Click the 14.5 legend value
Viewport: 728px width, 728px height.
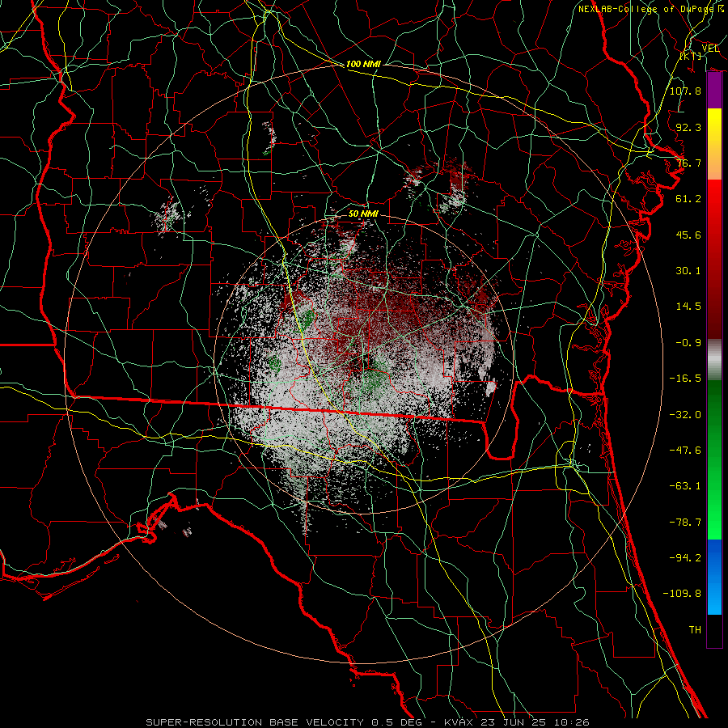click(688, 307)
